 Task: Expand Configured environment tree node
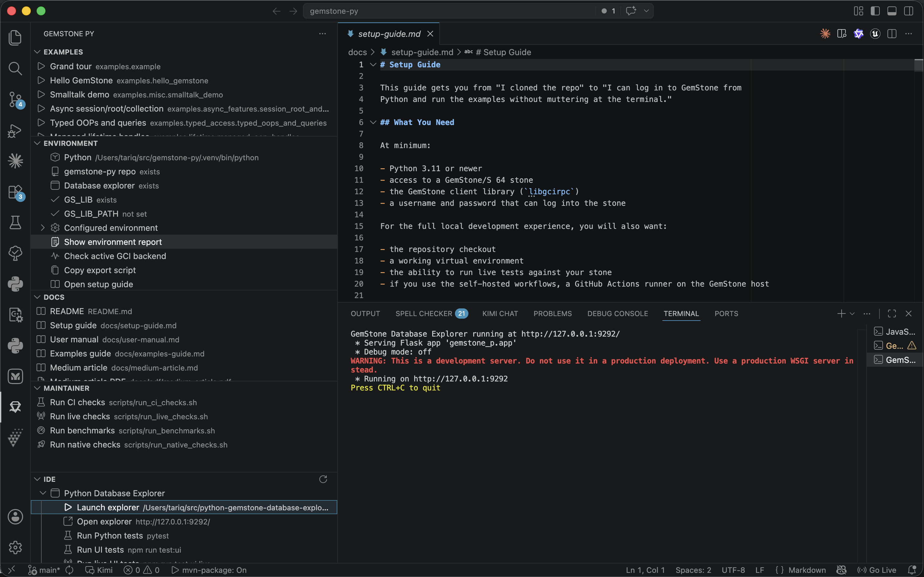43,228
